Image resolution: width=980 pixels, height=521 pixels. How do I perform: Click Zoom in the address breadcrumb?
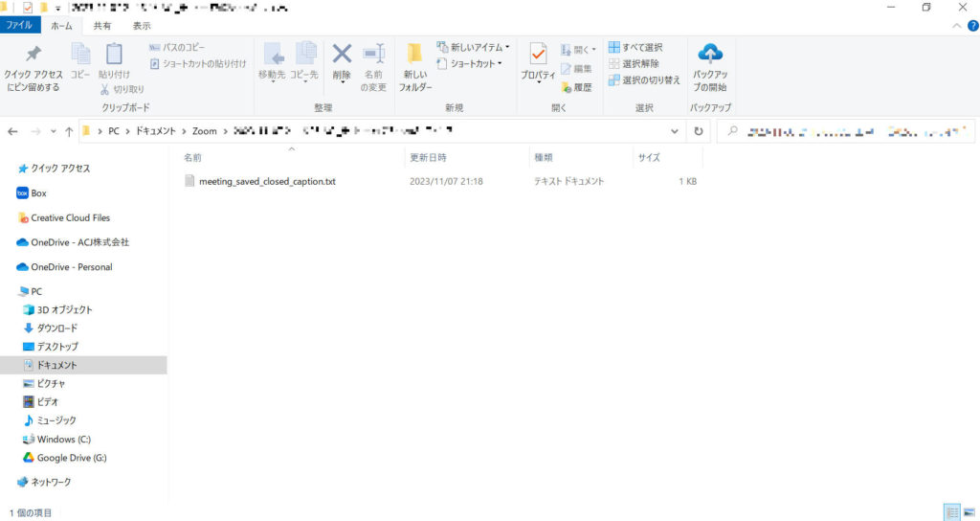(204, 130)
